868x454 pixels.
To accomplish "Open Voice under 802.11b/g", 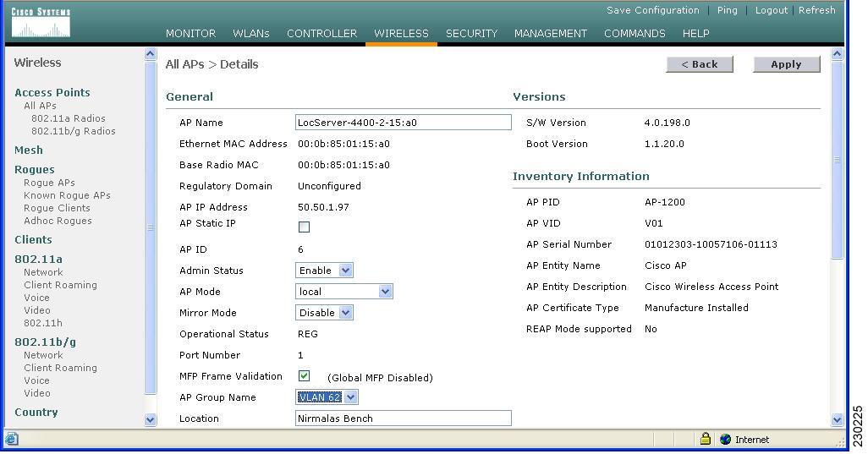I will (36, 380).
